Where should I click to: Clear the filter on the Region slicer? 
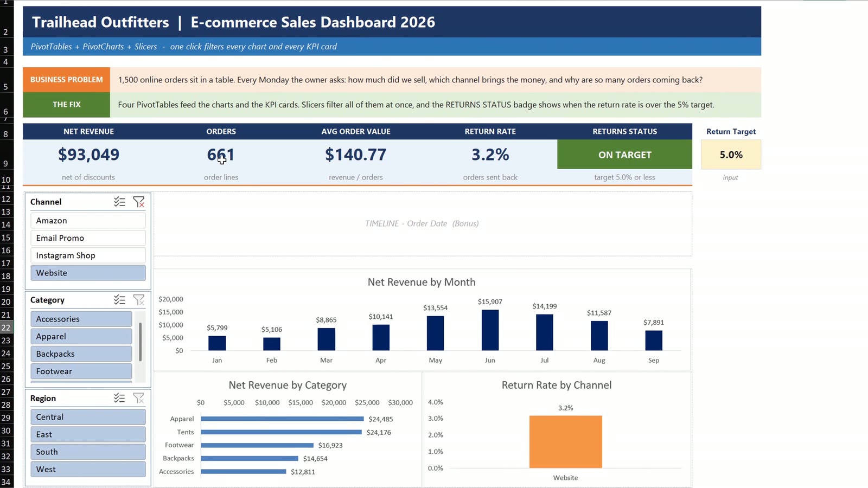(139, 398)
